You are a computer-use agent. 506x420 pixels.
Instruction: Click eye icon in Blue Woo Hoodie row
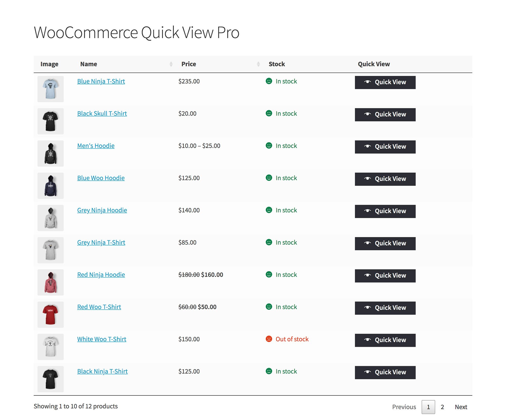click(367, 179)
